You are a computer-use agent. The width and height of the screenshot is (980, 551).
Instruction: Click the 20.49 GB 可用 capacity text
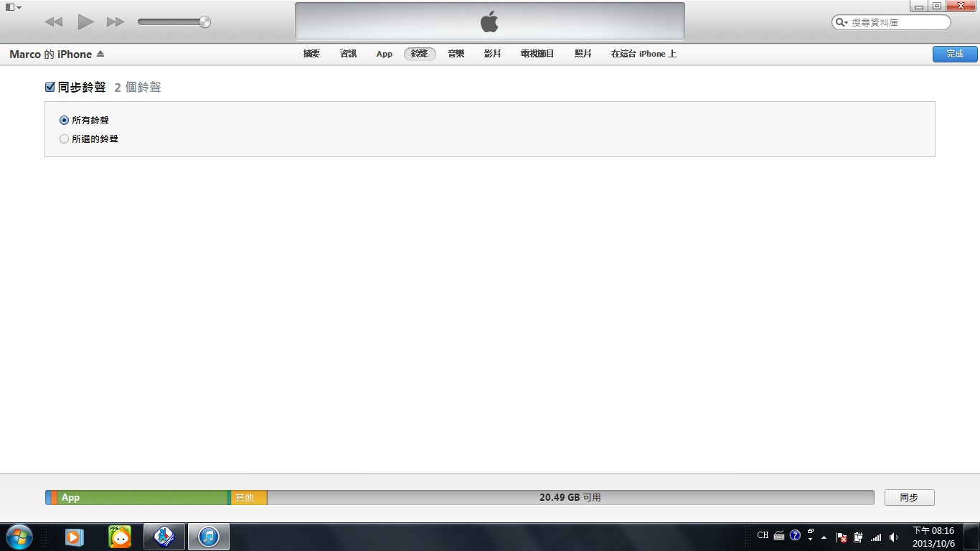[570, 497]
